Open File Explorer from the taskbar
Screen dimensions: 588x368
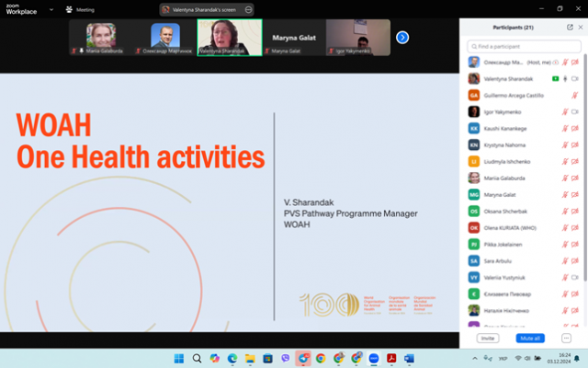pos(250,359)
